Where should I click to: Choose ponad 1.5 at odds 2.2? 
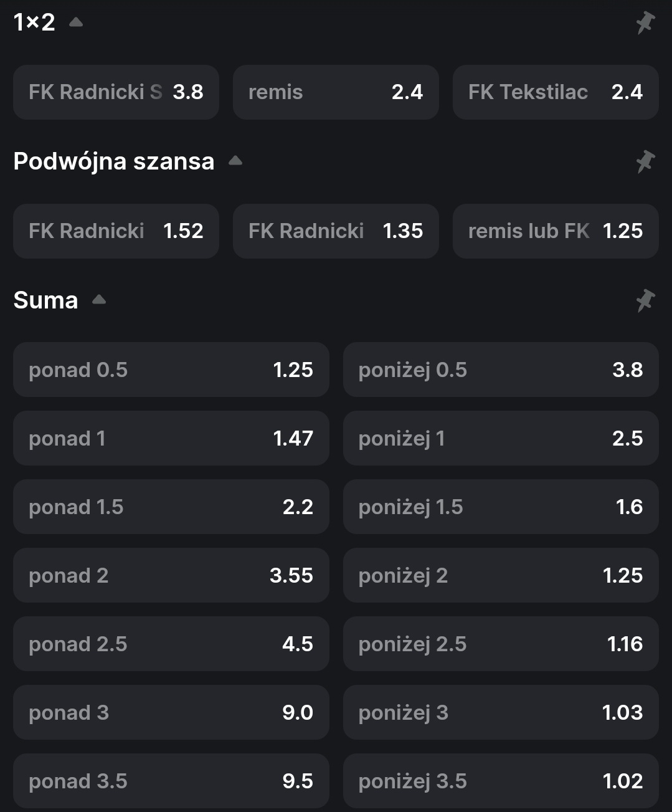pyautogui.click(x=171, y=507)
